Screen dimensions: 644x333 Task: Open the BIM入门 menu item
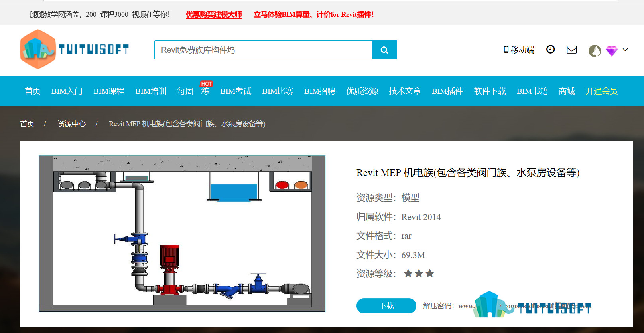pos(67,91)
